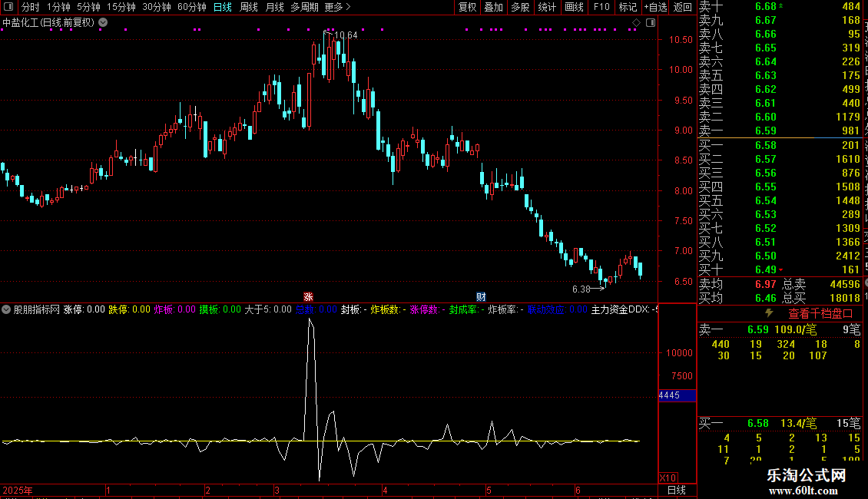
Task: Open the 中盐化工 chart settings dropdown
Action: tap(103, 23)
